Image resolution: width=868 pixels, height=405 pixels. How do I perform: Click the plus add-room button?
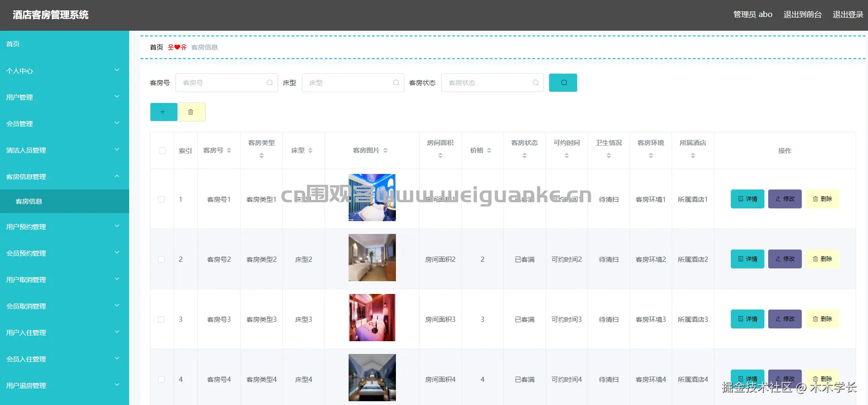[164, 112]
